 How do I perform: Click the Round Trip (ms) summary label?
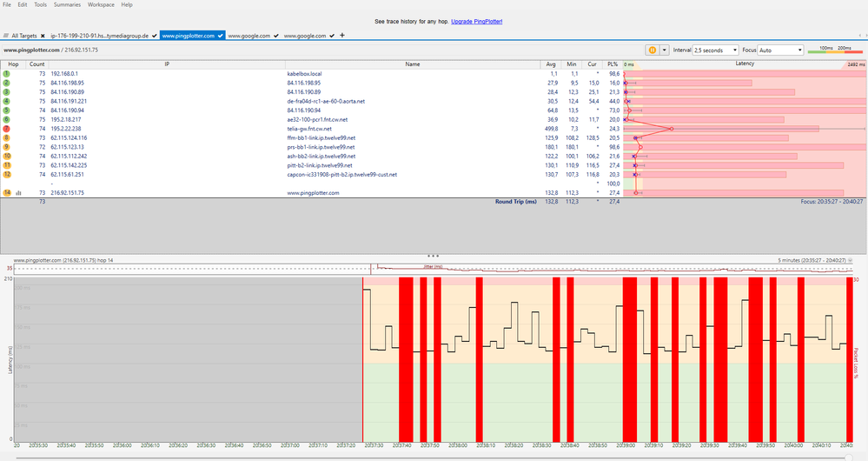(x=515, y=202)
